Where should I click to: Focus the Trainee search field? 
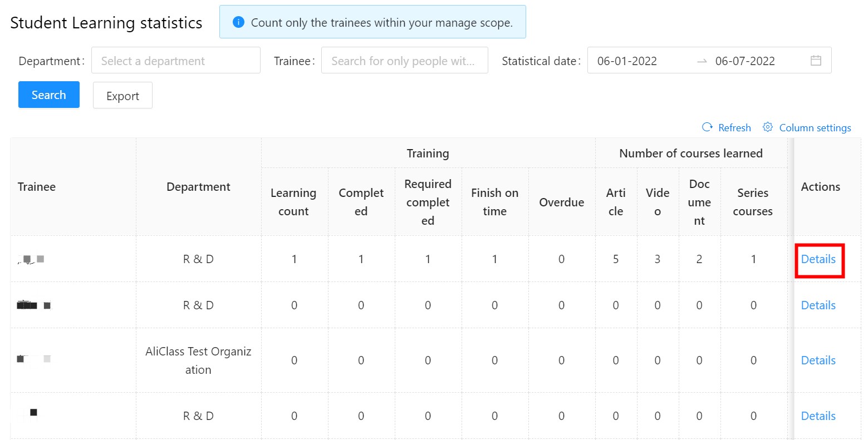(x=404, y=61)
